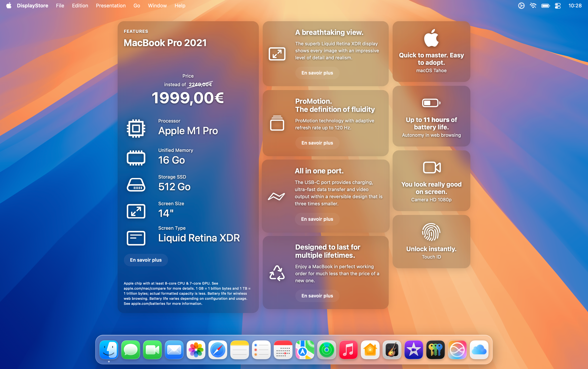Screen dimensions: 588x369
Task: Click the 10:28 clock in menu bar
Action: (575, 6)
